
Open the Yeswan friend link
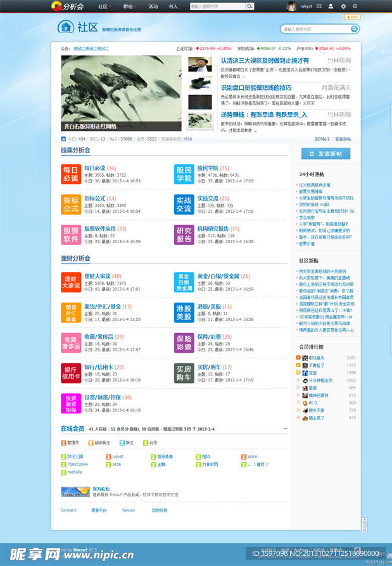128,510
